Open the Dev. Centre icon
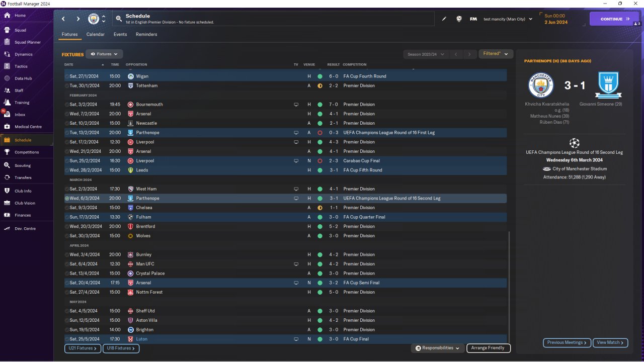The height and width of the screenshot is (362, 644). click(7, 229)
